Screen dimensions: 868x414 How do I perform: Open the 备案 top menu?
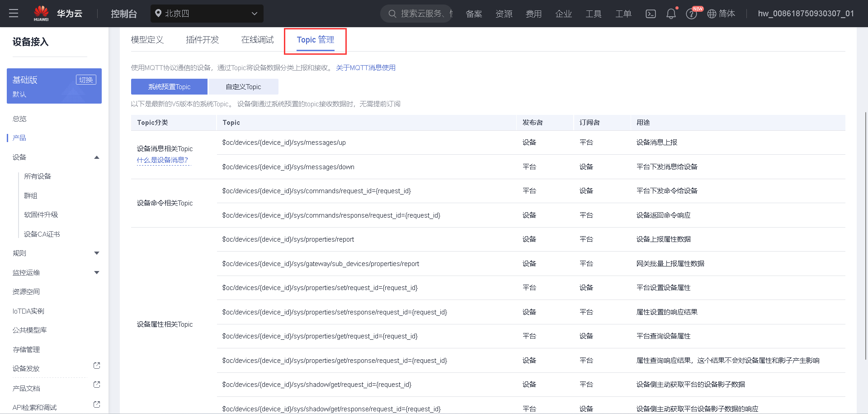click(474, 14)
